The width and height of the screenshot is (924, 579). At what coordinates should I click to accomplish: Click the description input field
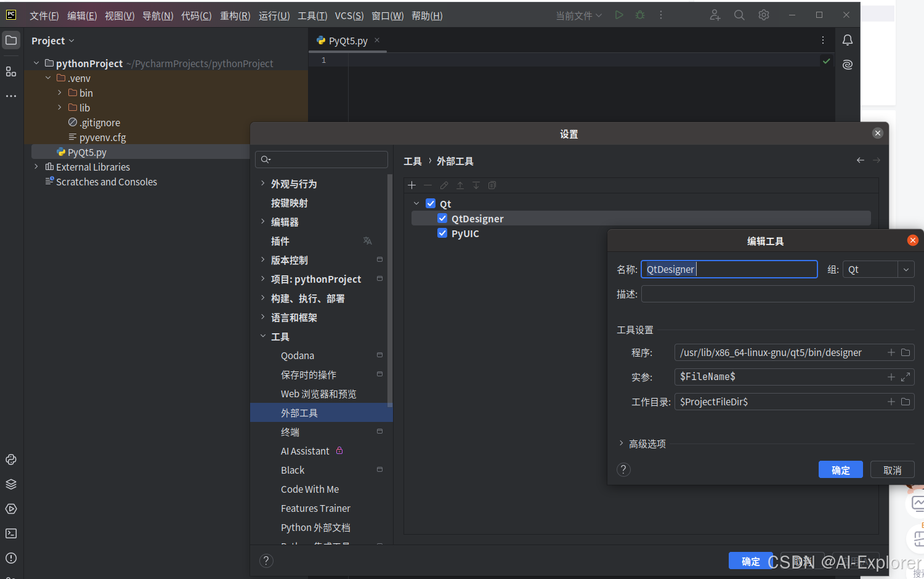pos(777,294)
